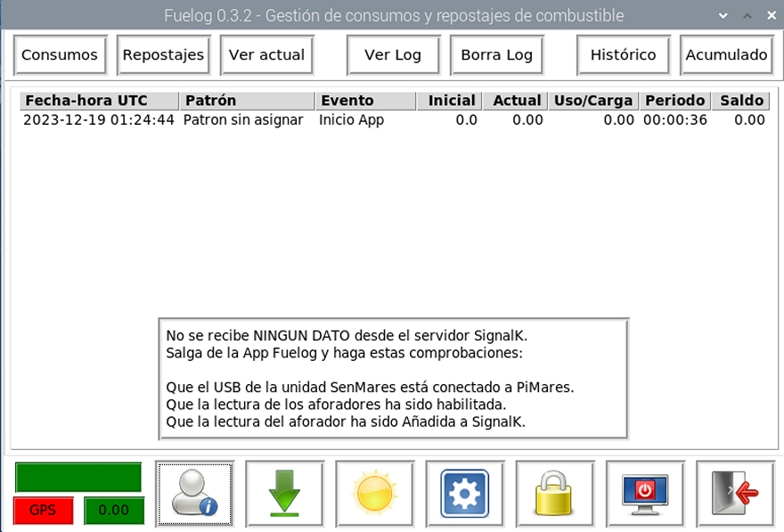Image resolution: width=784 pixels, height=532 pixels.
Task: Open the window menu arrow in title bar
Action: pyautogui.click(x=722, y=16)
